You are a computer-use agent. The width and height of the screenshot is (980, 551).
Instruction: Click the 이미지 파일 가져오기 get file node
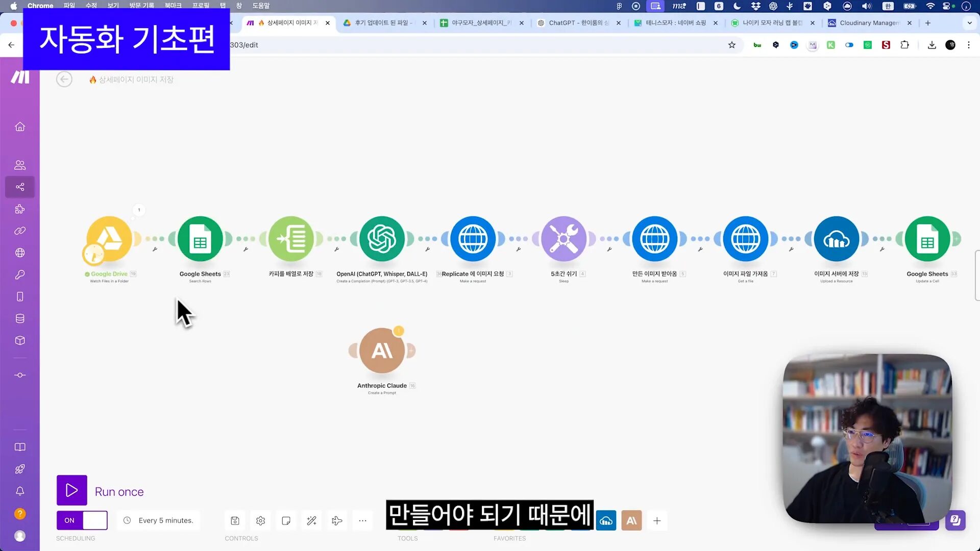746,239
